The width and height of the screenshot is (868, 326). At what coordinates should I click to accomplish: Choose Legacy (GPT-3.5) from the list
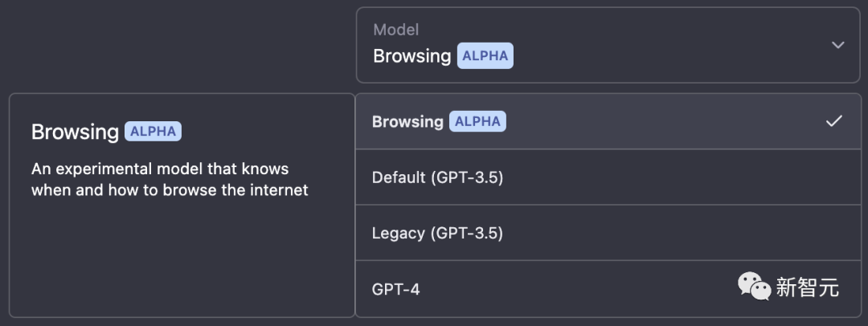coord(608,233)
